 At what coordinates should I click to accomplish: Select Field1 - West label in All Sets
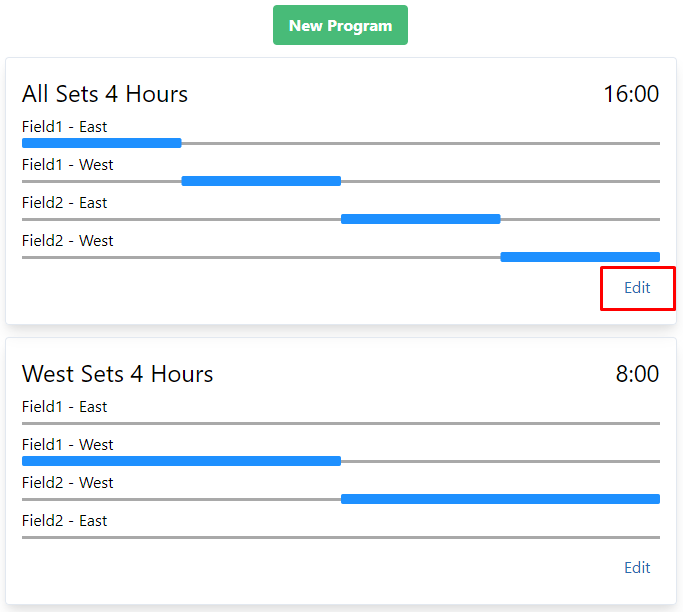tap(67, 165)
